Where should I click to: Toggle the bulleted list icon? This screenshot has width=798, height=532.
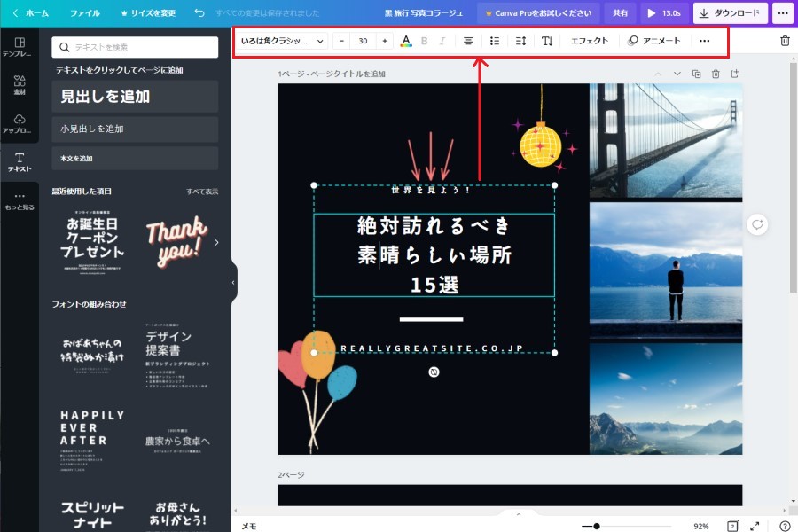(x=495, y=41)
